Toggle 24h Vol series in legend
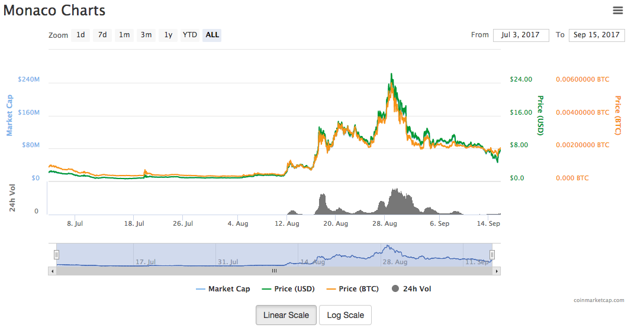This screenshot has height=331, width=644. click(411, 289)
